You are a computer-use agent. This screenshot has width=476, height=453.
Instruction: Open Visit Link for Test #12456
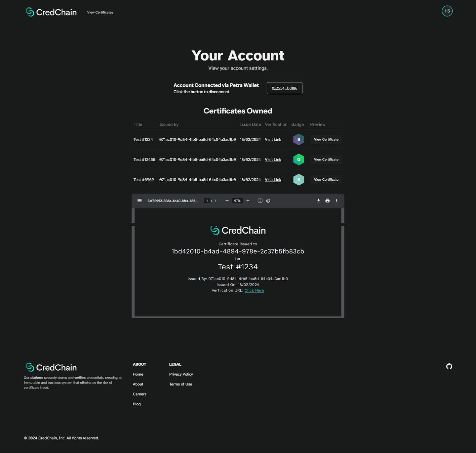[273, 159]
